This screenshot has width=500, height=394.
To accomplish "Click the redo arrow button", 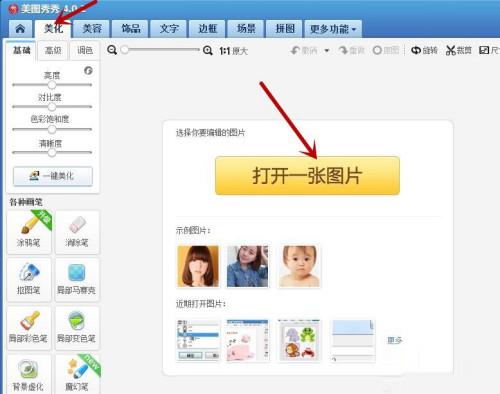I will tap(351, 51).
